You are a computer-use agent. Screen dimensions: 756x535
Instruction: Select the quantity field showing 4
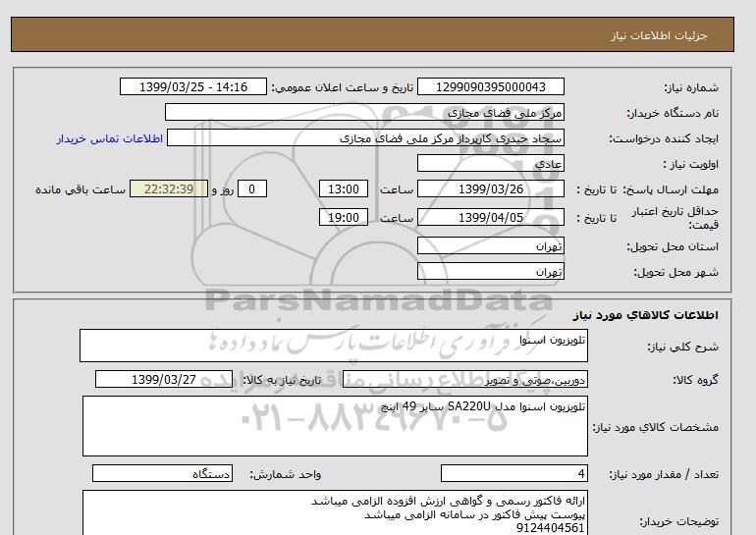pos(514,474)
